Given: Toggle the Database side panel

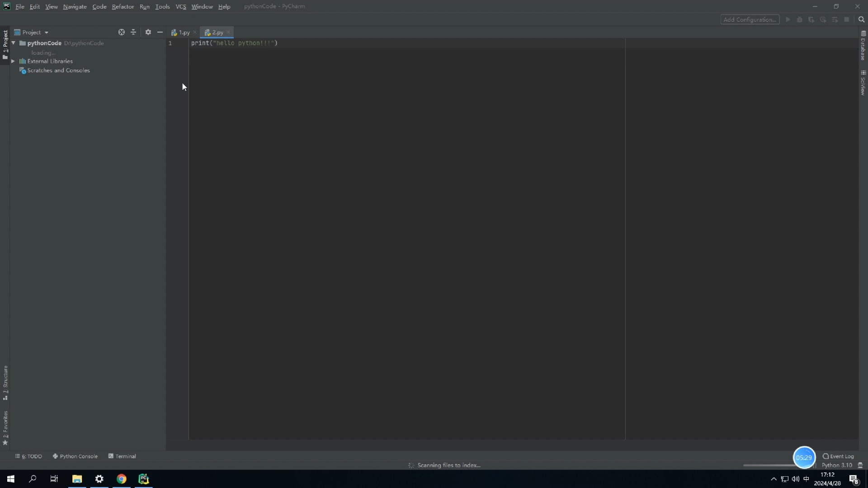Looking at the screenshot, I should pos(863,46).
